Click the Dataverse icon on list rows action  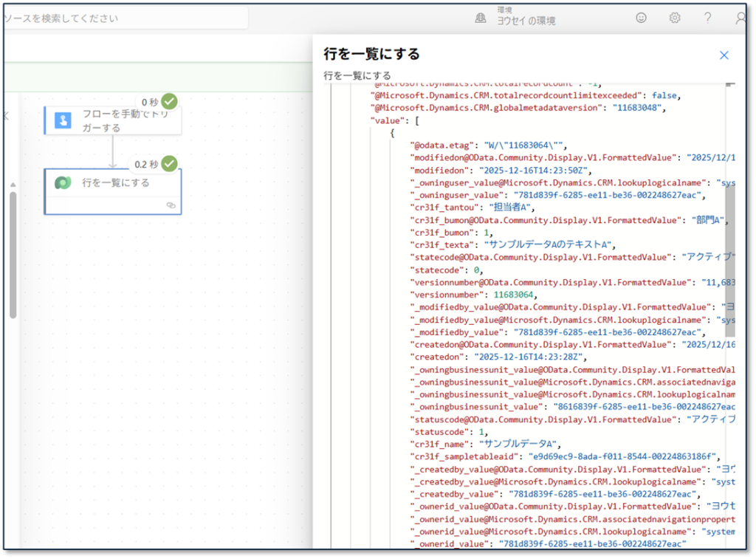[x=63, y=183]
